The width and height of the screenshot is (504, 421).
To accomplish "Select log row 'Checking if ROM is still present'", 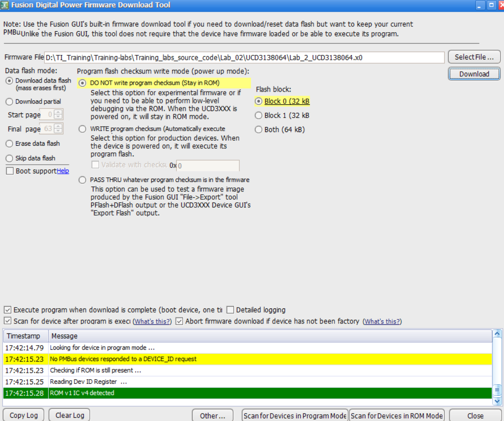I will coord(247,370).
